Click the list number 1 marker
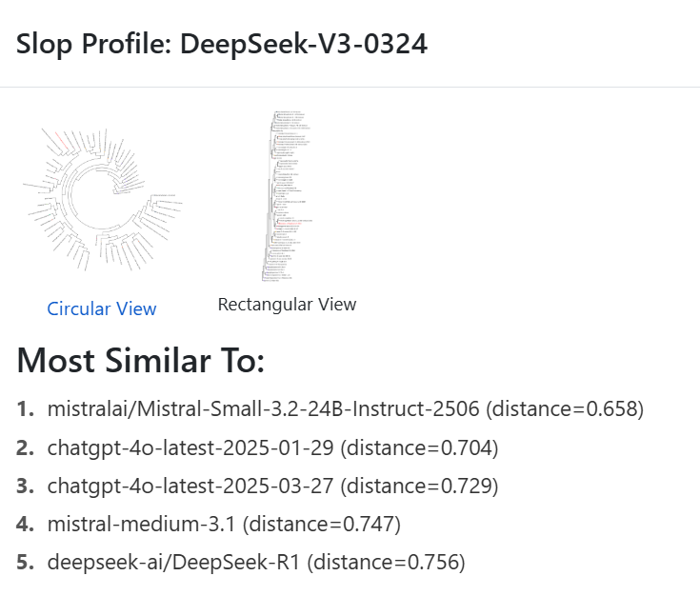Screen dimensions: 700x596 (x=26, y=409)
